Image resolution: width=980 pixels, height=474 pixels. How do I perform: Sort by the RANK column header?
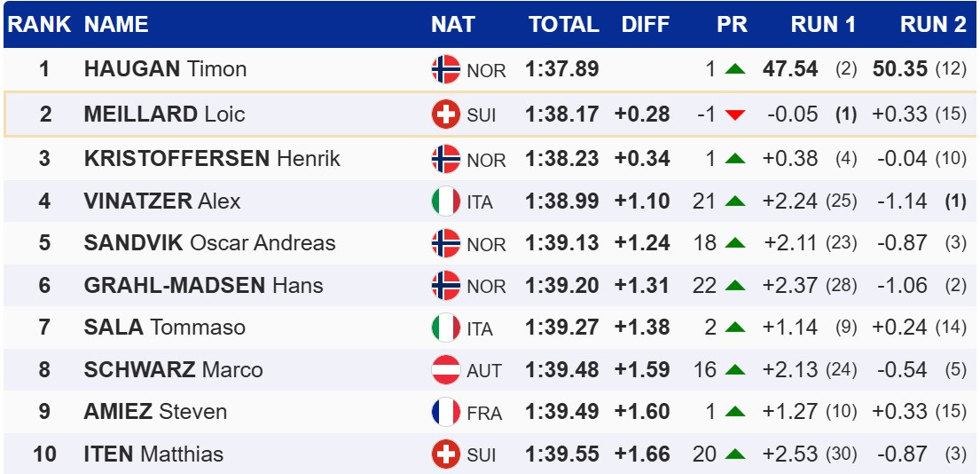pos(39,25)
